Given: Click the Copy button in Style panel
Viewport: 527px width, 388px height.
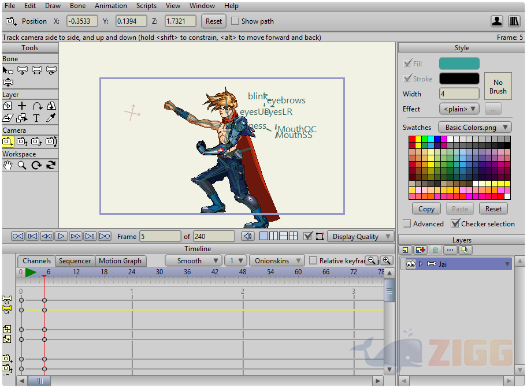Looking at the screenshot, I should click(x=426, y=209).
